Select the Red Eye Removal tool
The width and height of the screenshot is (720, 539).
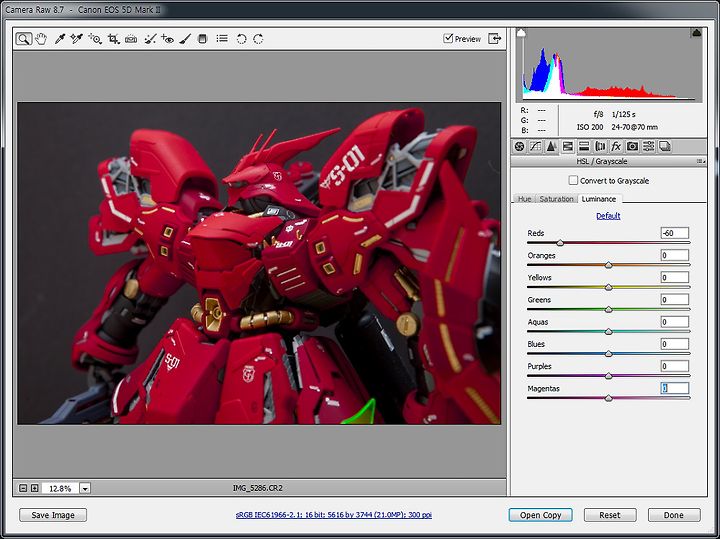tap(167, 39)
